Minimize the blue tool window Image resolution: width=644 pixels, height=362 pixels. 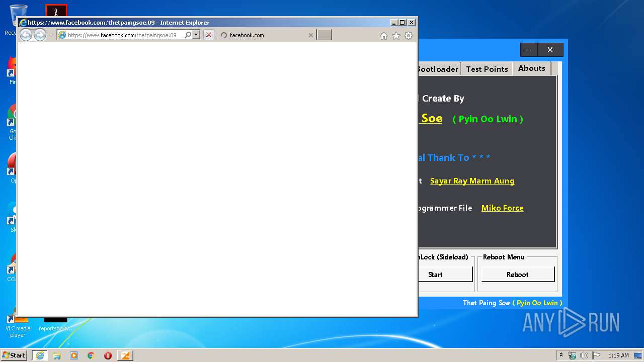click(x=528, y=50)
